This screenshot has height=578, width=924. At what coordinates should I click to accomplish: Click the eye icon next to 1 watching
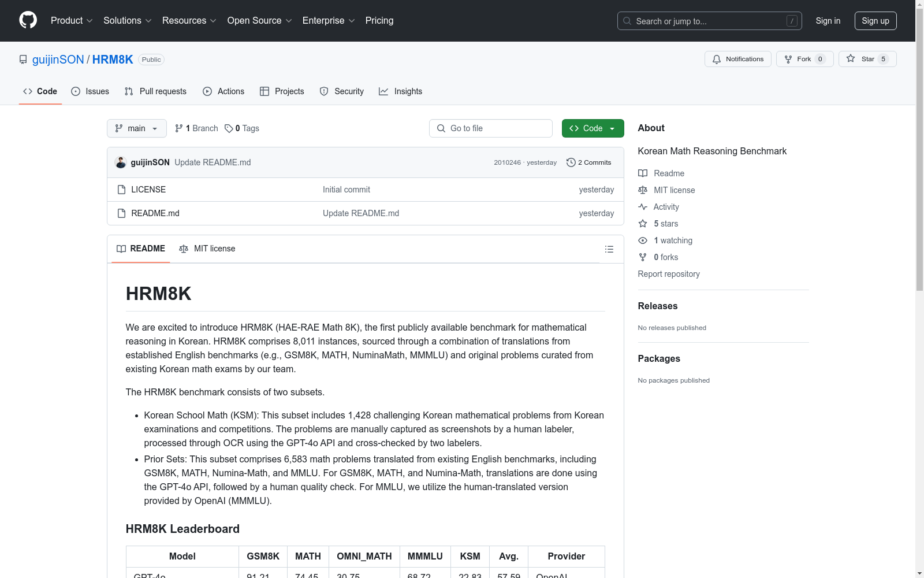coord(643,240)
